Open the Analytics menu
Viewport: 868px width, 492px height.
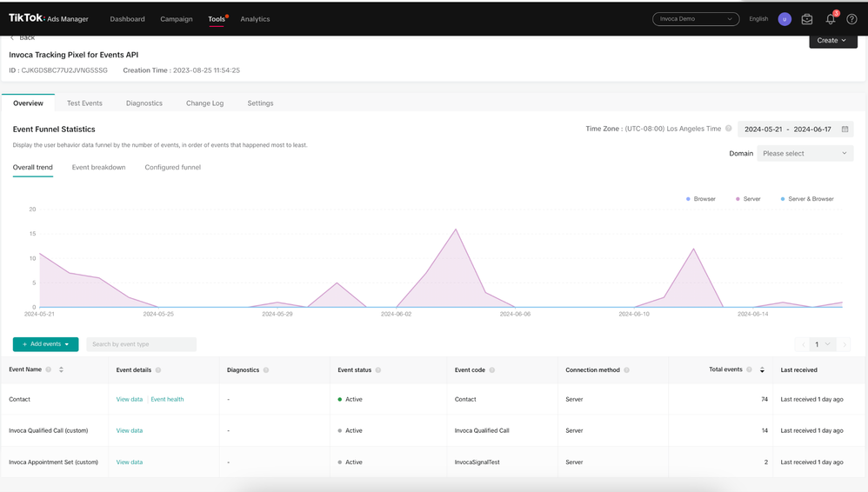coord(255,19)
